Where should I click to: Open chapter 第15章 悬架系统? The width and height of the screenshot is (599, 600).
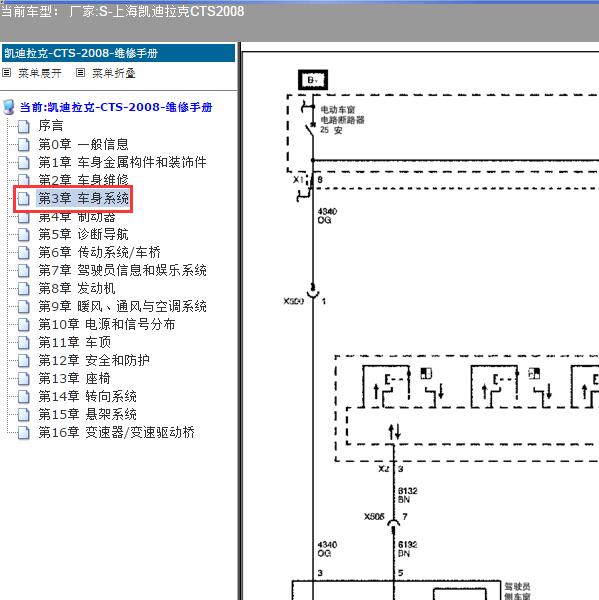tap(88, 414)
